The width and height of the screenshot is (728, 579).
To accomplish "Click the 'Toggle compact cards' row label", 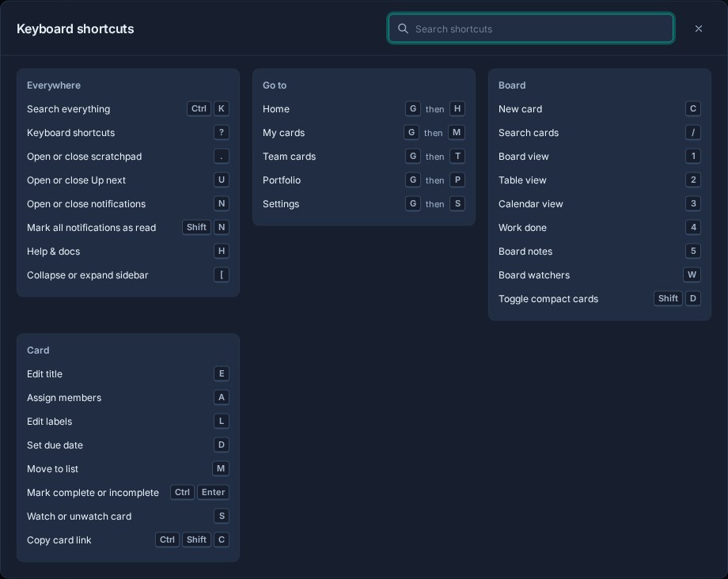I will click(548, 299).
